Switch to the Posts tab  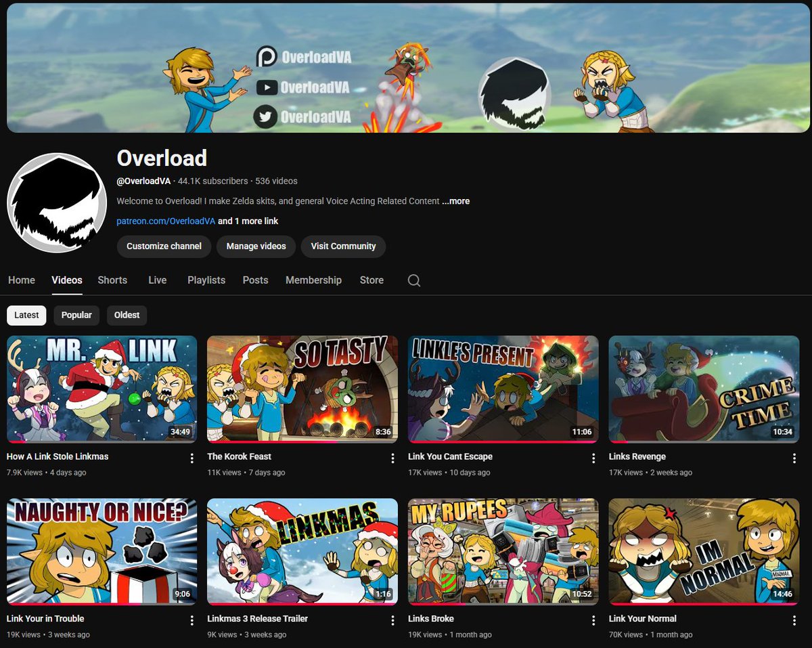tap(256, 280)
